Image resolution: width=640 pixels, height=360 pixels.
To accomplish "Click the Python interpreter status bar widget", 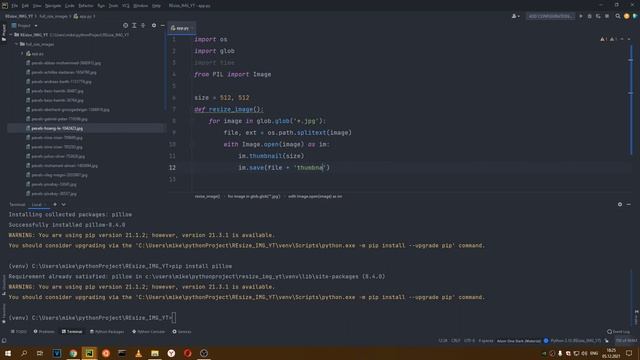I will click(576, 340).
